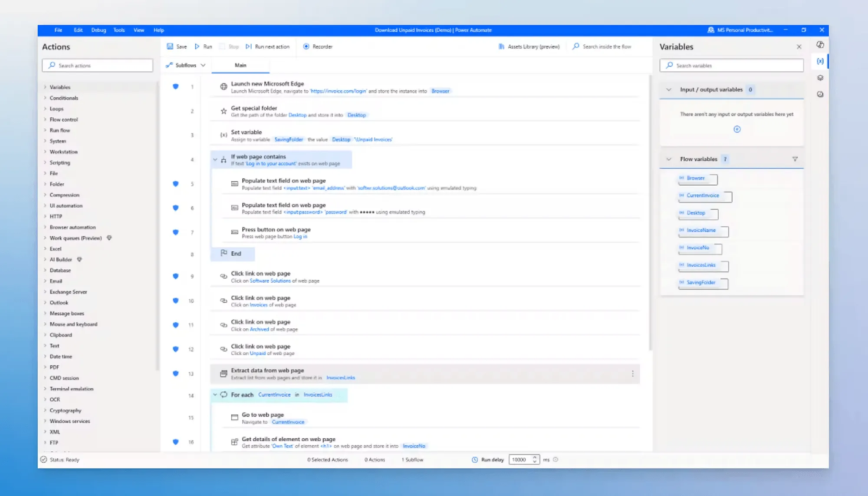This screenshot has width=868, height=496.
Task: Collapse the Flow variables section
Action: point(669,159)
